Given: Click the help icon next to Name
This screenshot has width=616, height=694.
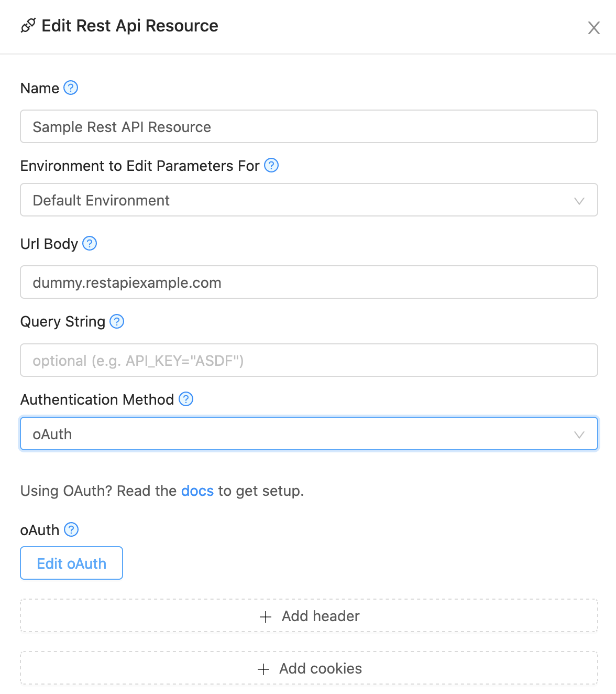Looking at the screenshot, I should click(71, 88).
